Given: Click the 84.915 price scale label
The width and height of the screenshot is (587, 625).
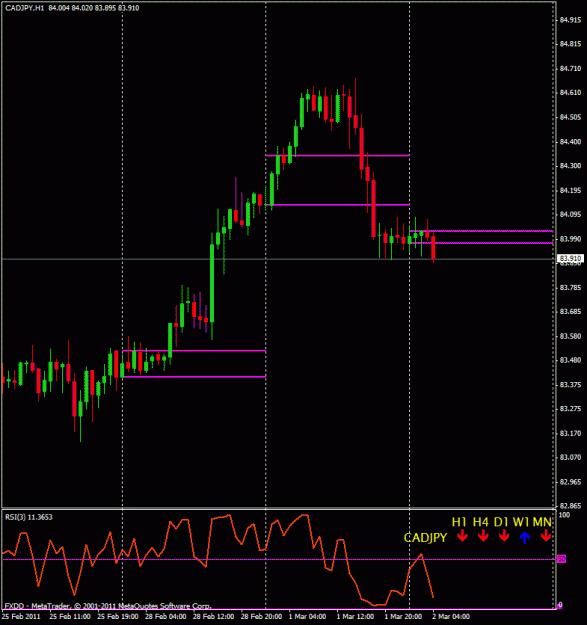Looking at the screenshot, I should click(570, 20).
